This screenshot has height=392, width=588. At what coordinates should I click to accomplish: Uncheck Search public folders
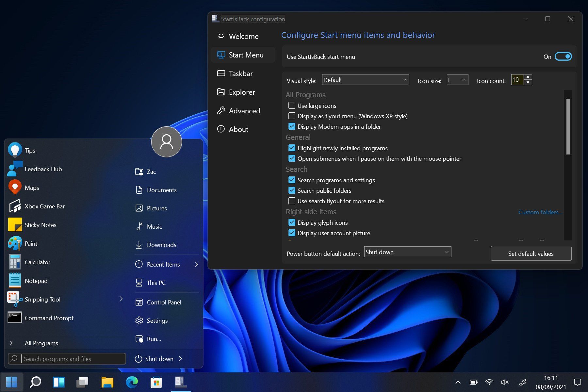[292, 190]
